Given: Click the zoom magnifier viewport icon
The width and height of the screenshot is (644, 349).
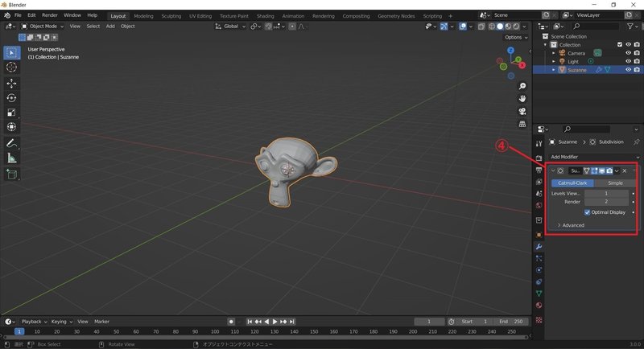Looking at the screenshot, I should coord(522,86).
